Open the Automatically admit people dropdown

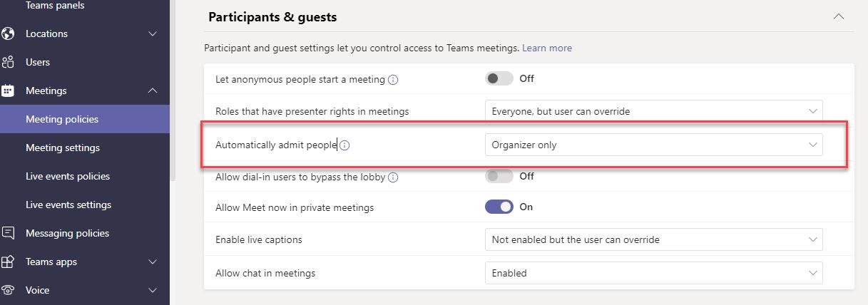pos(653,145)
